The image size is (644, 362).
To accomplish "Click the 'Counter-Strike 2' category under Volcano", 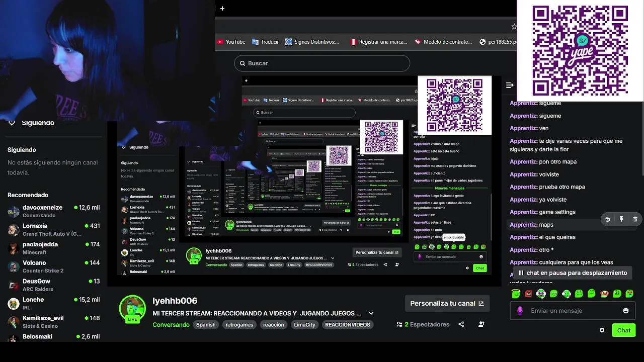I will click(x=43, y=270).
